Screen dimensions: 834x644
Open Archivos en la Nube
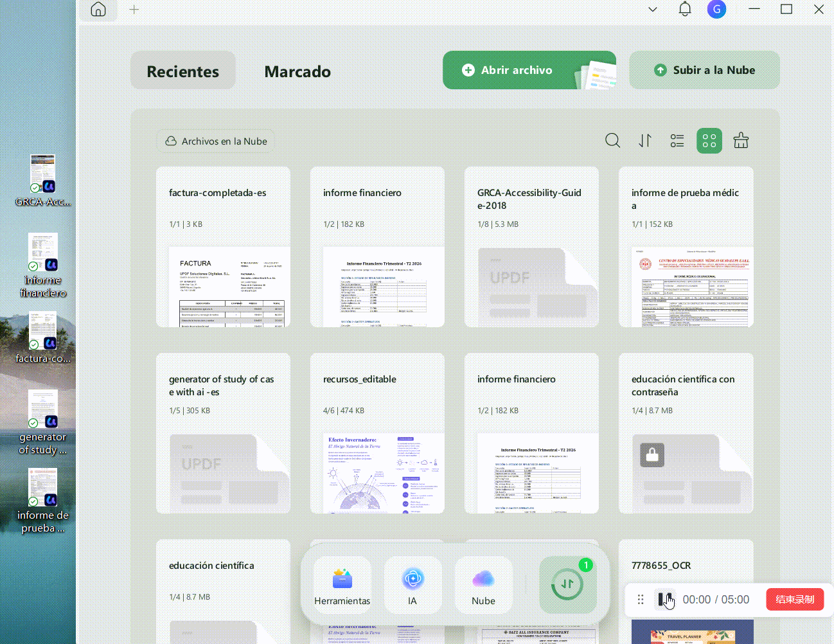pos(217,141)
